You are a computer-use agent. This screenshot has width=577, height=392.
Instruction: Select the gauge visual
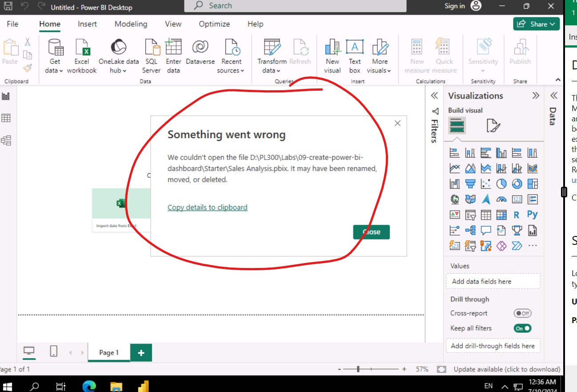click(501, 199)
